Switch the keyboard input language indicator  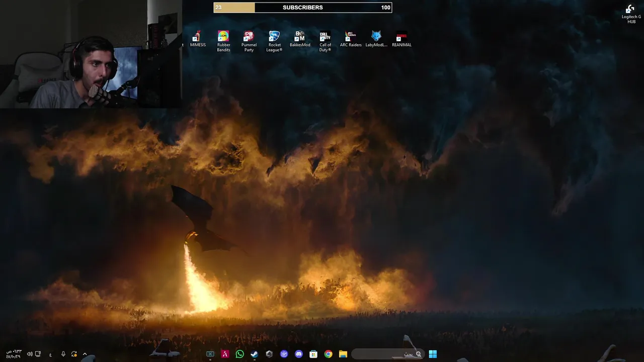pyautogui.click(x=50, y=354)
